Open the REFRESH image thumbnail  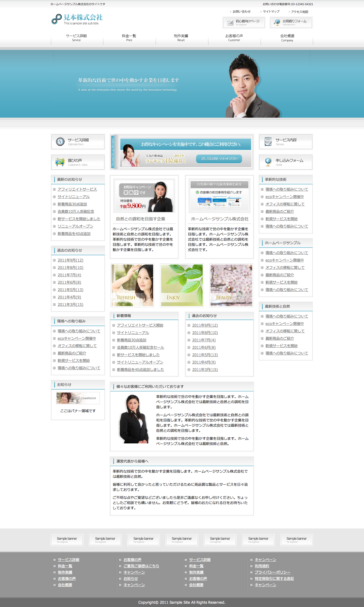coord(132,285)
